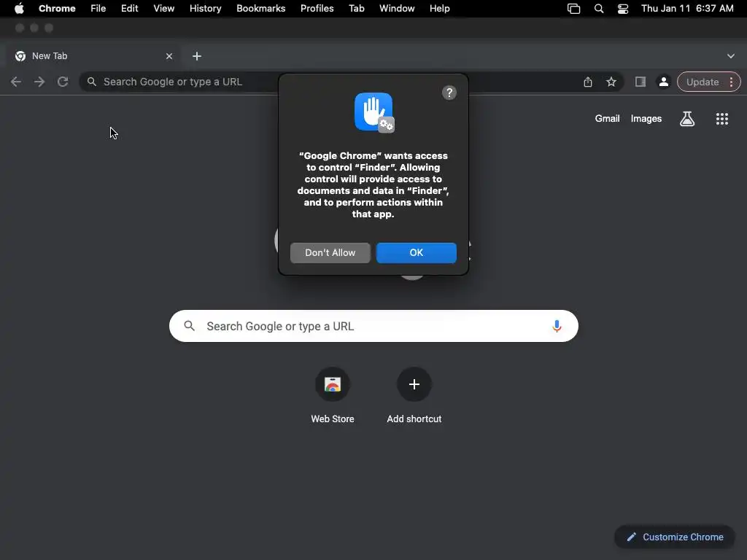Screen dimensions: 747x560
Task: Click the Web Store label text
Action: coord(333,419)
